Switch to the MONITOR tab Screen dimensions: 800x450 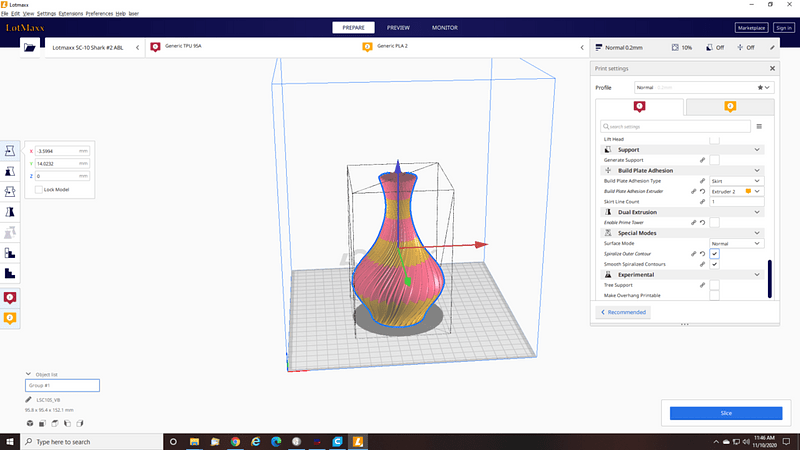[x=444, y=28]
